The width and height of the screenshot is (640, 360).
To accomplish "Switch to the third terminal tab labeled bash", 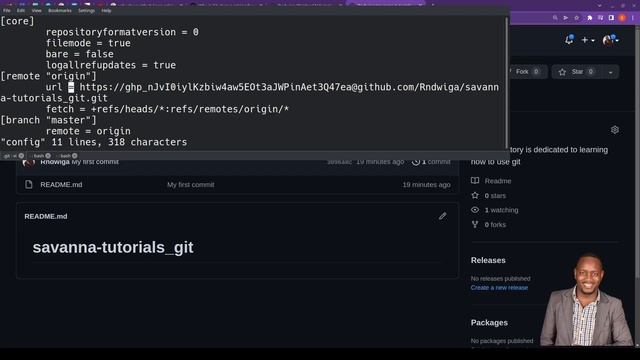I will pos(65,156).
